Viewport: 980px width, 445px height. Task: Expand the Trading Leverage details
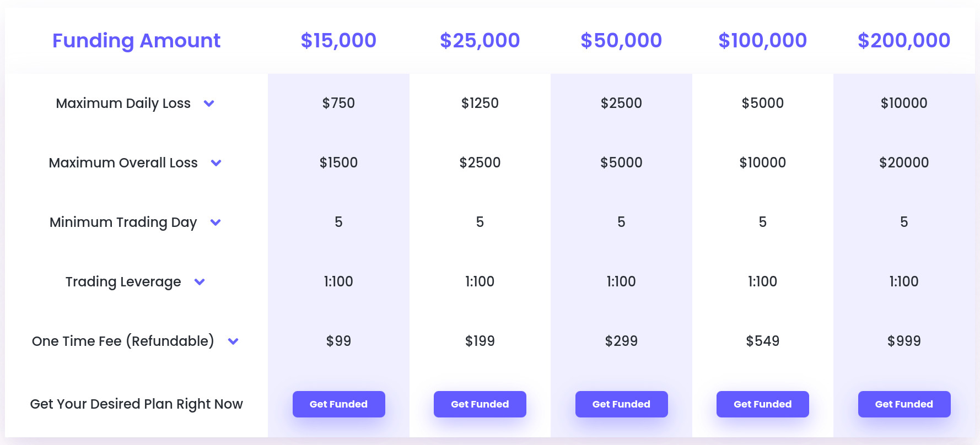tap(200, 282)
